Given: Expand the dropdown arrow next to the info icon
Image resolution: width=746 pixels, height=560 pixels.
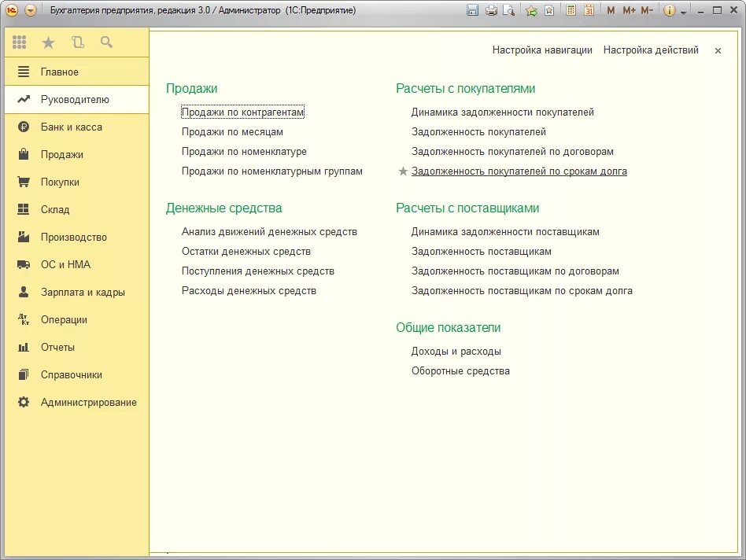Looking at the screenshot, I should pyautogui.click(x=683, y=12).
